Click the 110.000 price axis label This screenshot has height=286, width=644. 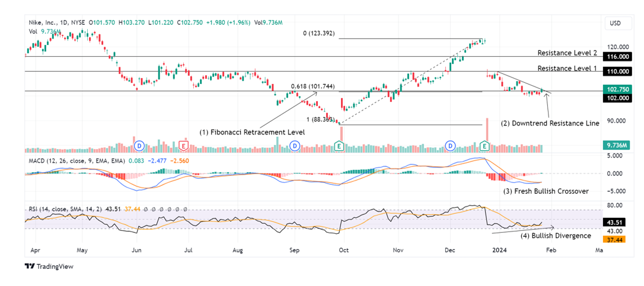coord(616,72)
